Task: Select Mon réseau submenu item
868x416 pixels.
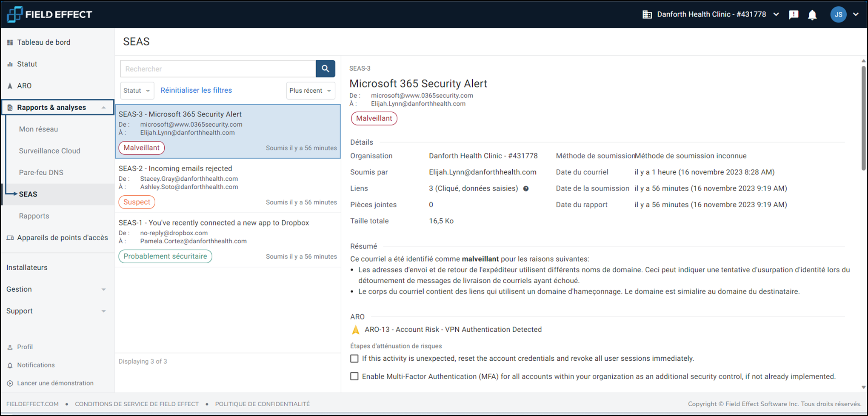Action: click(x=38, y=129)
